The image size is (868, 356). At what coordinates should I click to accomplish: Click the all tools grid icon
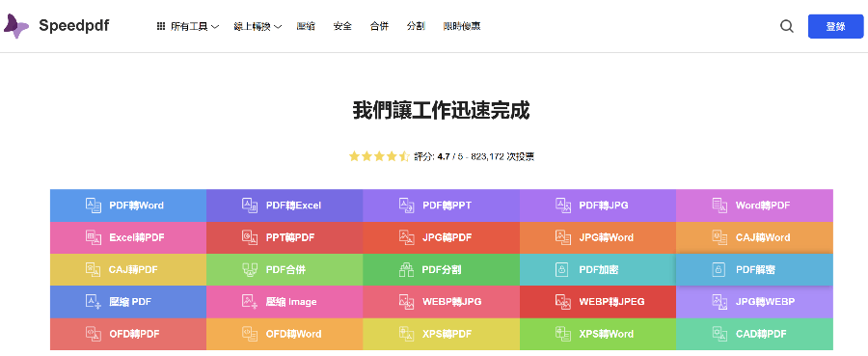click(161, 26)
